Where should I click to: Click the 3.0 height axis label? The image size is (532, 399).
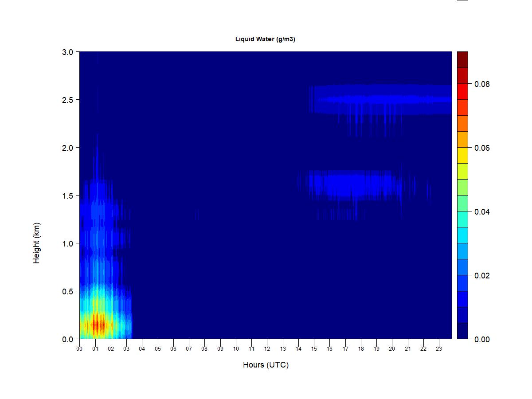pos(67,52)
